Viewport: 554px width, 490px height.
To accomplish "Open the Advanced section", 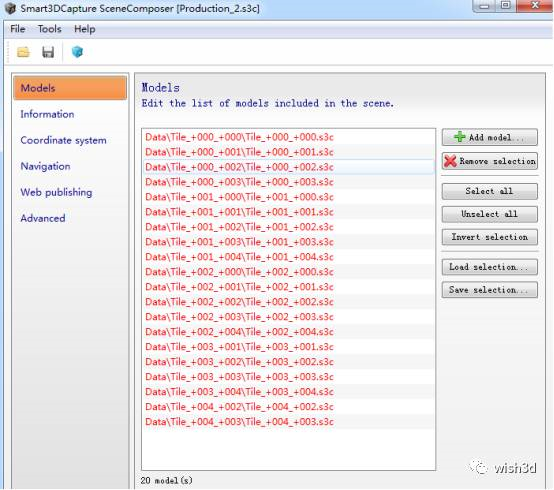I will click(x=43, y=218).
